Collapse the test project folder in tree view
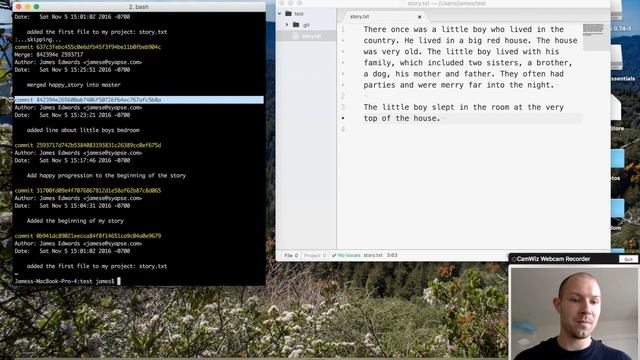 click(x=280, y=13)
